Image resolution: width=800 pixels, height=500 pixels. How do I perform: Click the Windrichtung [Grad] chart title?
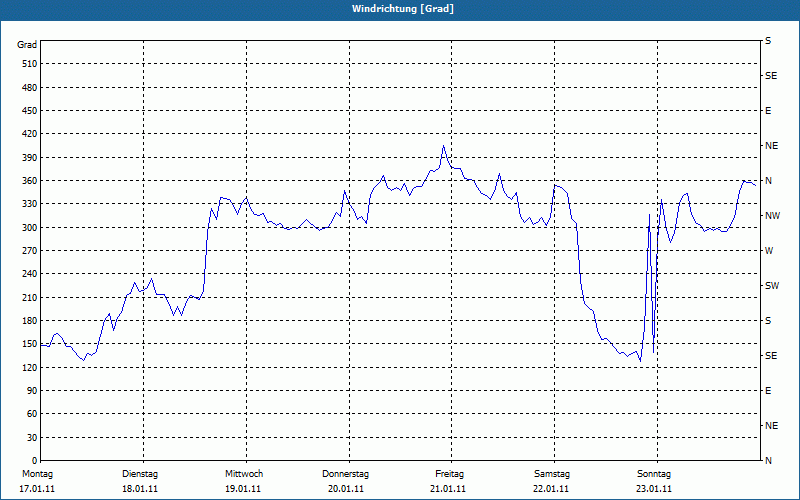point(403,9)
